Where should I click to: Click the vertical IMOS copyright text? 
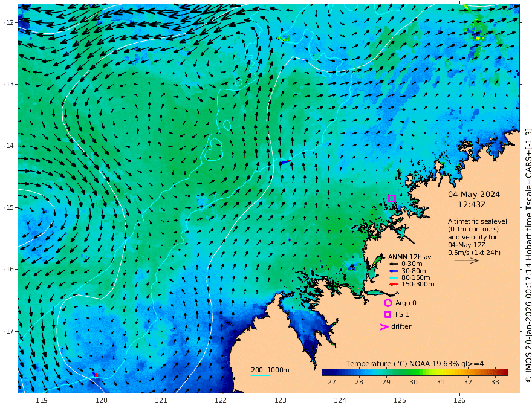[x=528, y=255]
